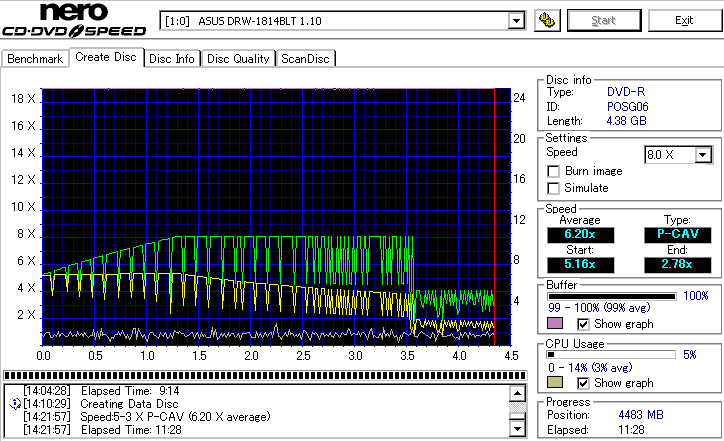Click the pink Buffer graph color swatch
This screenshot has height=441, width=724.
pyautogui.click(x=555, y=323)
